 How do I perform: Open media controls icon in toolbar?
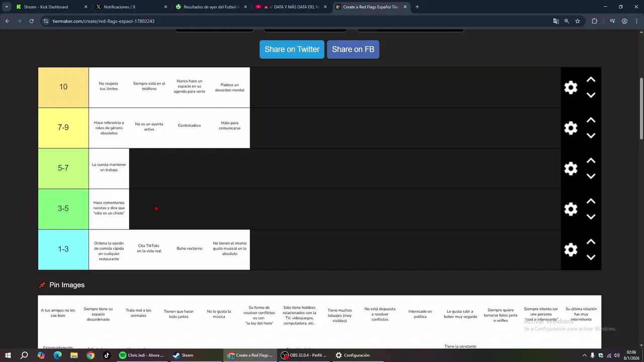(612, 21)
